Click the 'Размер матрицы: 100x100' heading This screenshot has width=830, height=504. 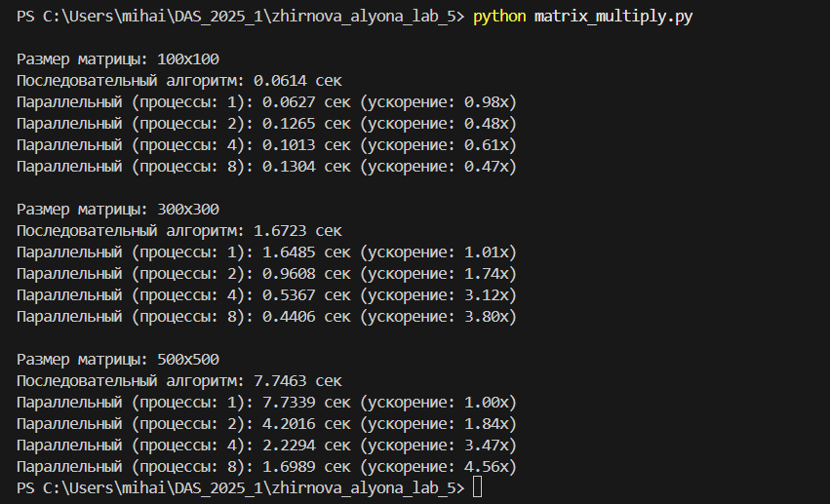coord(118,59)
